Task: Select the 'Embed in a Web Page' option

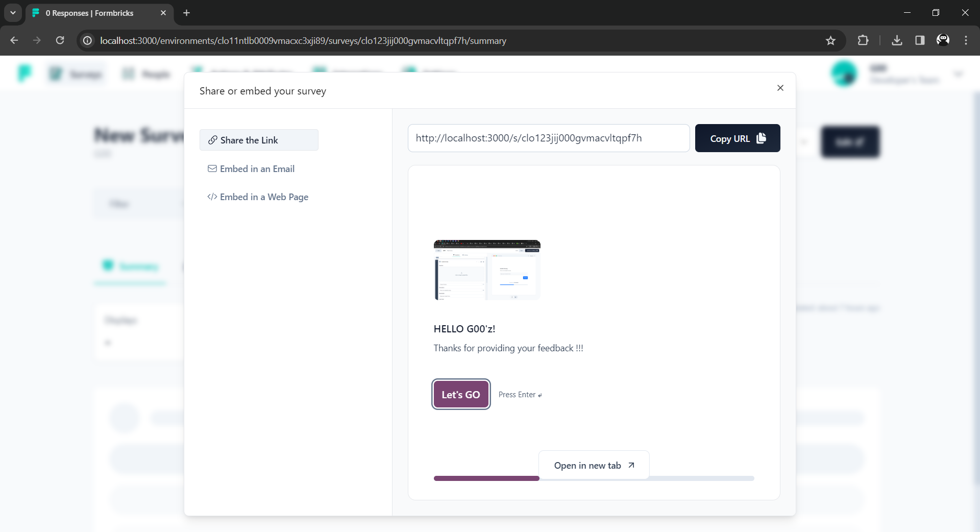Action: pyautogui.click(x=264, y=197)
